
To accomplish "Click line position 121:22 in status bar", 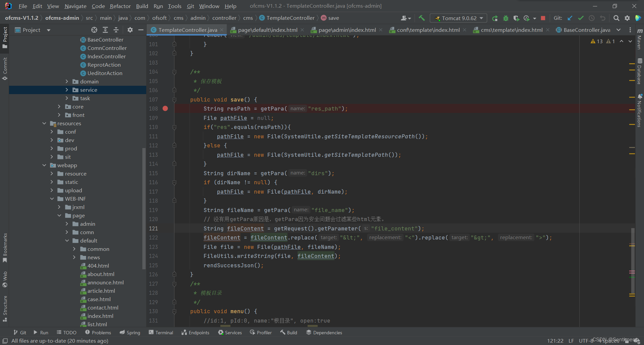I will pyautogui.click(x=555, y=341).
